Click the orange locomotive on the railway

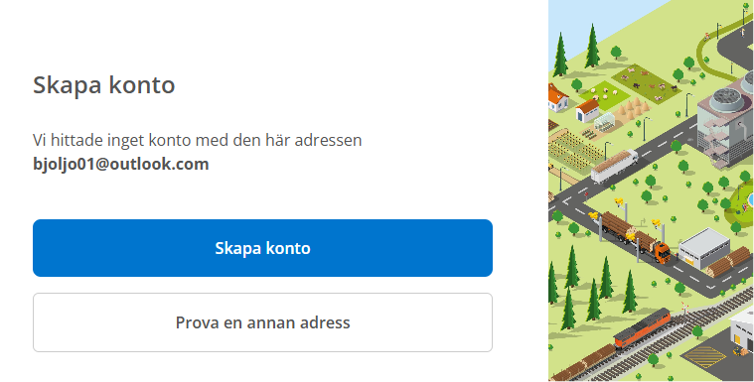point(641,328)
